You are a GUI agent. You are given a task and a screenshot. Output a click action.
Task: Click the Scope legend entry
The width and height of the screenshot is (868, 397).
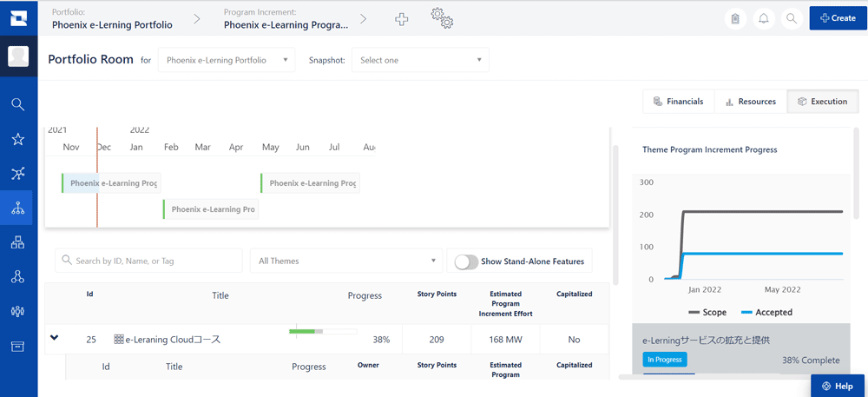pyautogui.click(x=707, y=312)
